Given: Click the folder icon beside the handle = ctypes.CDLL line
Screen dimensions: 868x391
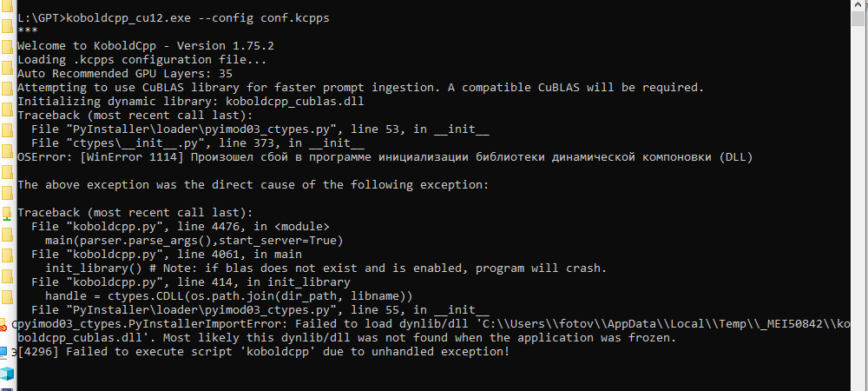Looking at the screenshot, I should point(6,297).
